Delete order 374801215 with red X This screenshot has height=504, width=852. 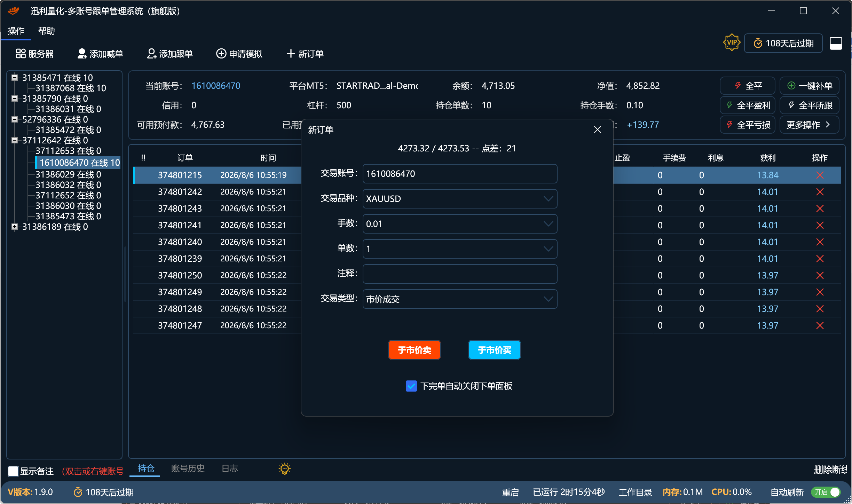[x=820, y=175]
